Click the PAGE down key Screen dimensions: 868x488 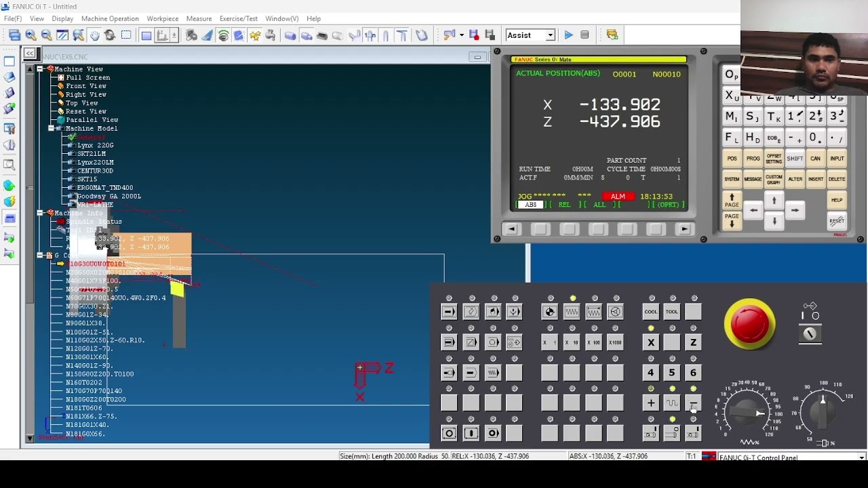pos(732,220)
